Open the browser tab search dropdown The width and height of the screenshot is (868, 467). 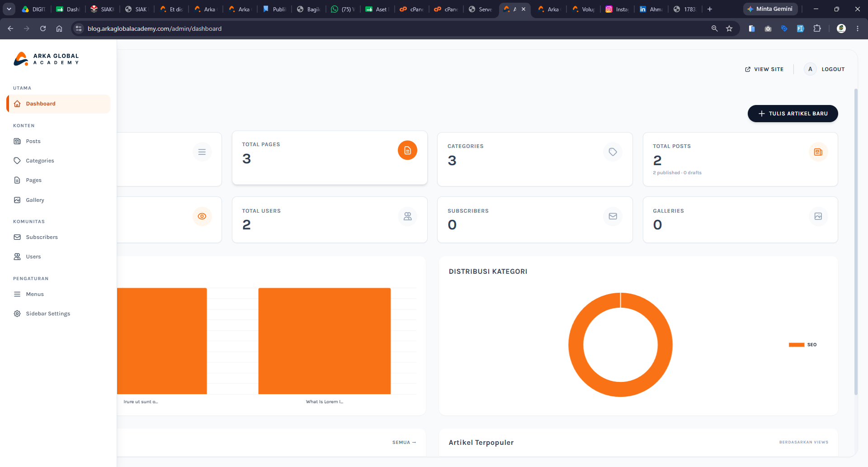tap(9, 9)
